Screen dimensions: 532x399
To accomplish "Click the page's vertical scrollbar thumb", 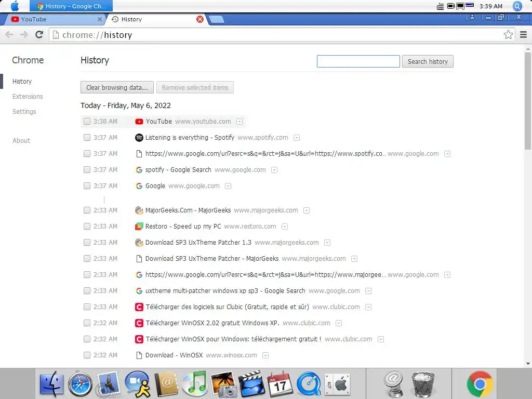I will [528, 101].
